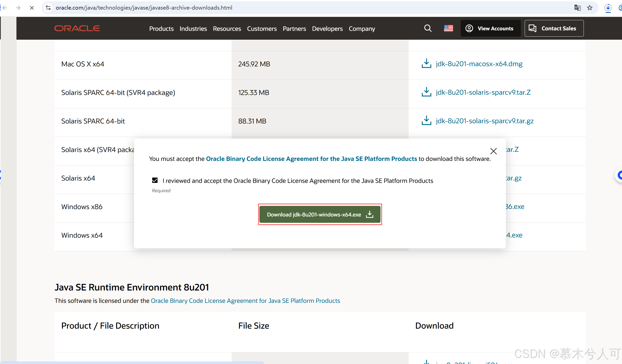Click the Product / File Description column header
Screen dimensions: 622x364
point(110,326)
